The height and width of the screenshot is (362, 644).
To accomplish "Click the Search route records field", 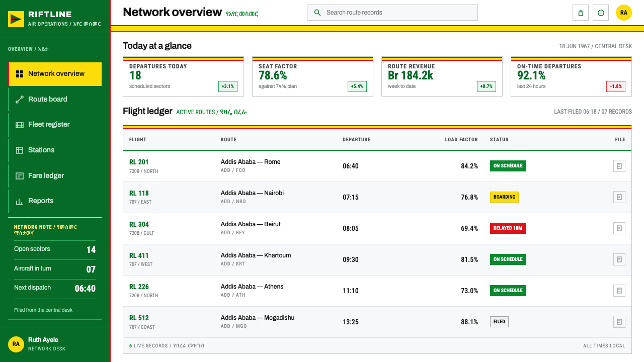I will (x=392, y=13).
